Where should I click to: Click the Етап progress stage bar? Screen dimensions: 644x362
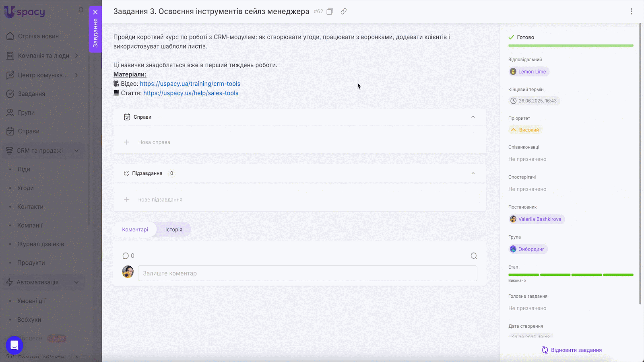[570, 275]
